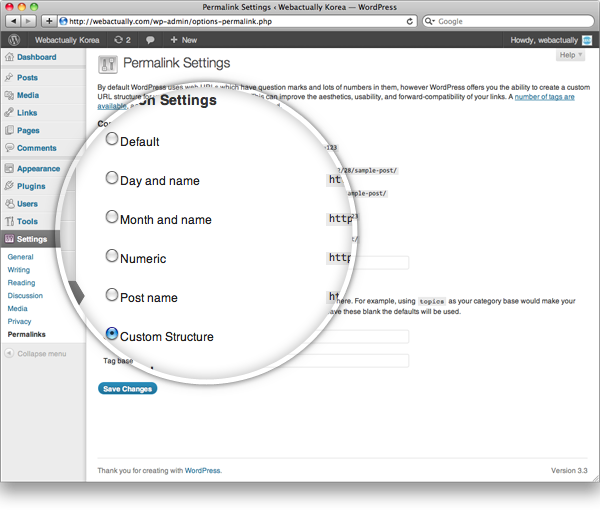Click the Collapse menu arrow icon
The height and width of the screenshot is (510, 600).
[9, 353]
